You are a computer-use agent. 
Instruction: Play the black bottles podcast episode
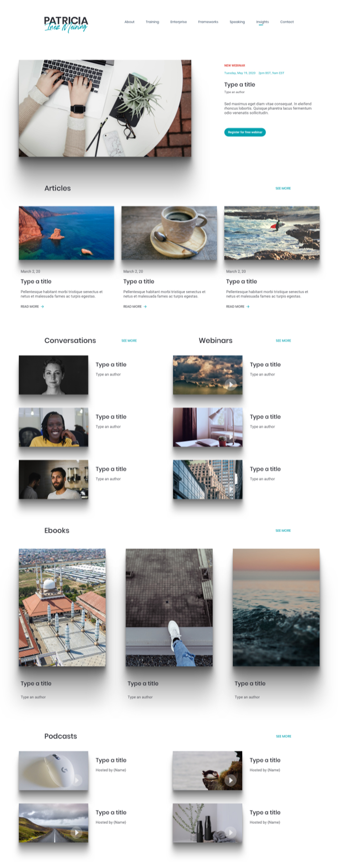click(230, 832)
